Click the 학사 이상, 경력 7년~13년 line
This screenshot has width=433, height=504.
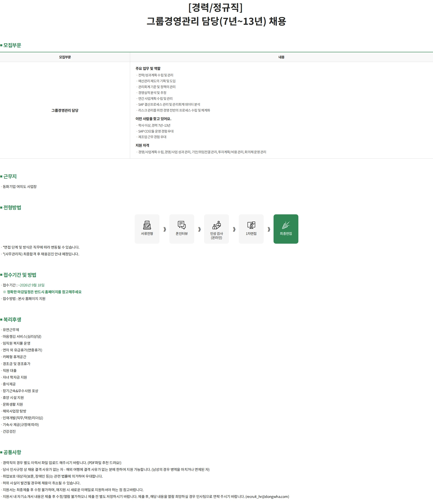pyautogui.click(x=154, y=125)
